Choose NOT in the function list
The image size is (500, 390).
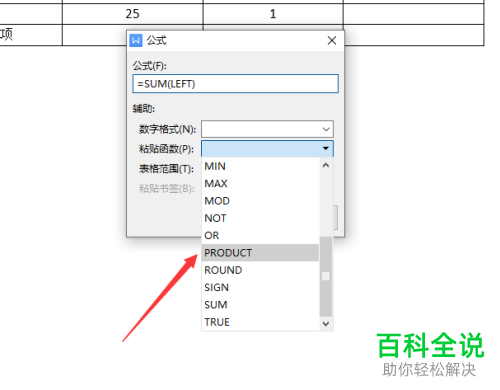tap(260, 218)
